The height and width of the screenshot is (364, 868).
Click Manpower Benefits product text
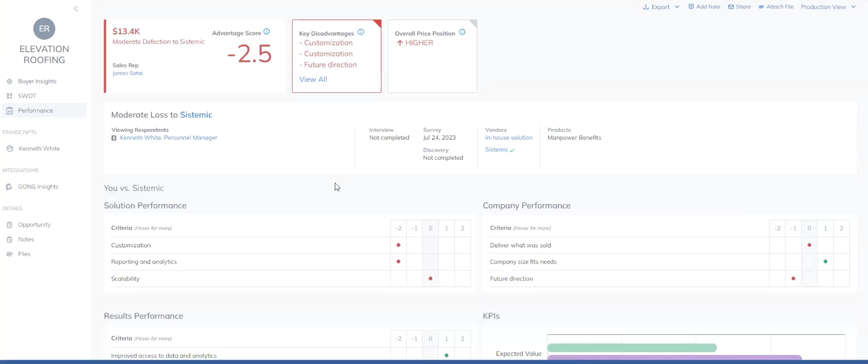point(574,138)
